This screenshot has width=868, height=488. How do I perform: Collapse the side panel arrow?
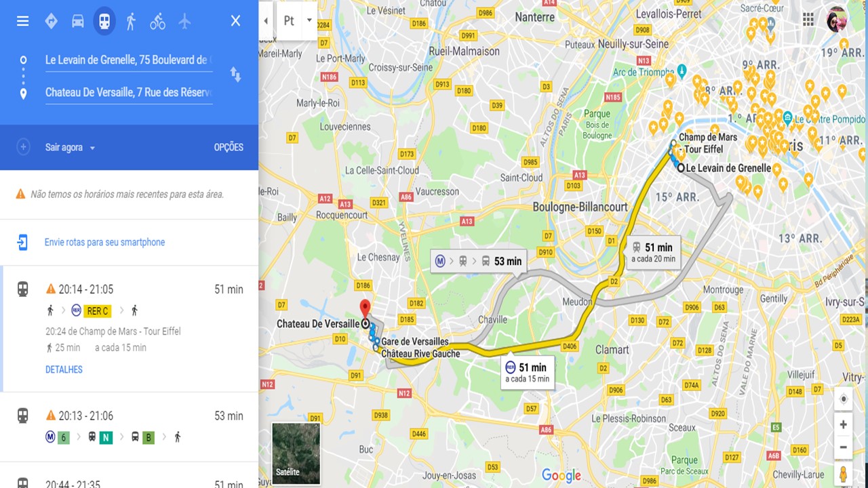pyautogui.click(x=266, y=20)
